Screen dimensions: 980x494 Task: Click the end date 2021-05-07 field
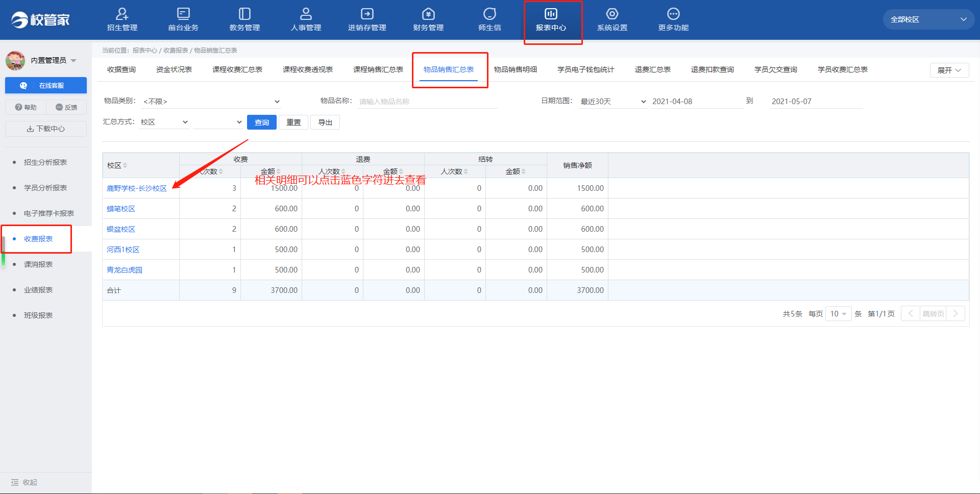(816, 102)
